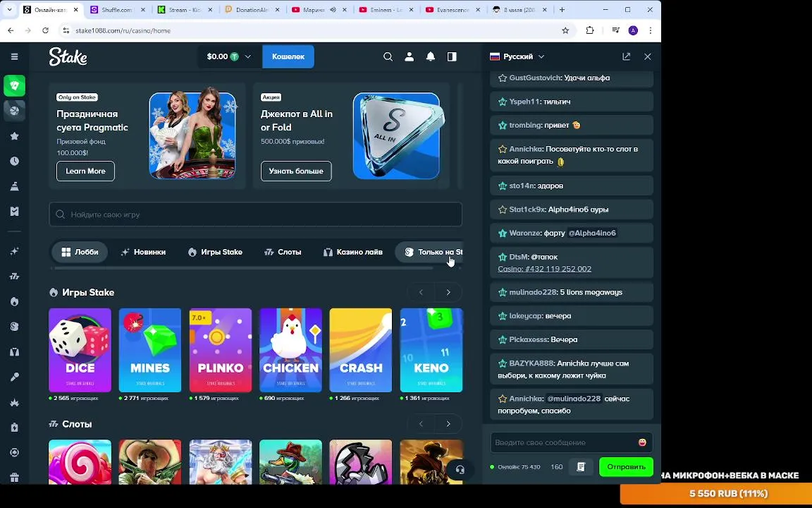
Task: Close the chat panel
Action: point(647,56)
